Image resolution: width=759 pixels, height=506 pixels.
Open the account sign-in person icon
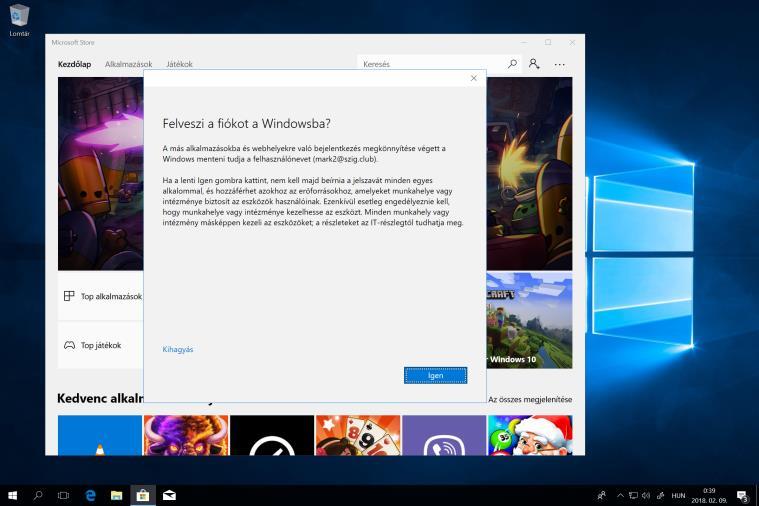coord(534,63)
